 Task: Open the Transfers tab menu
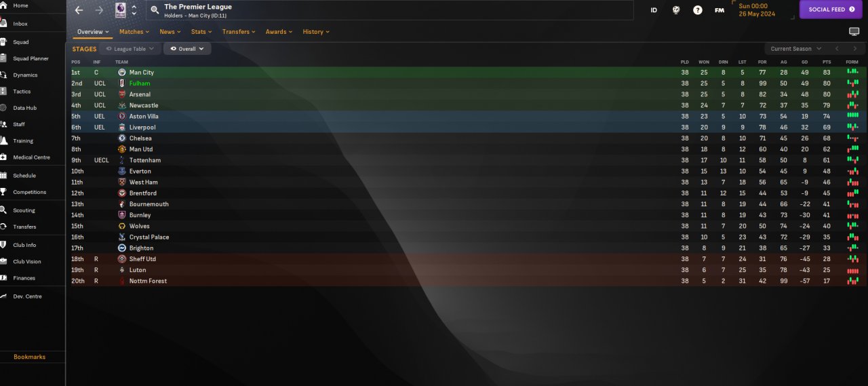click(x=239, y=32)
